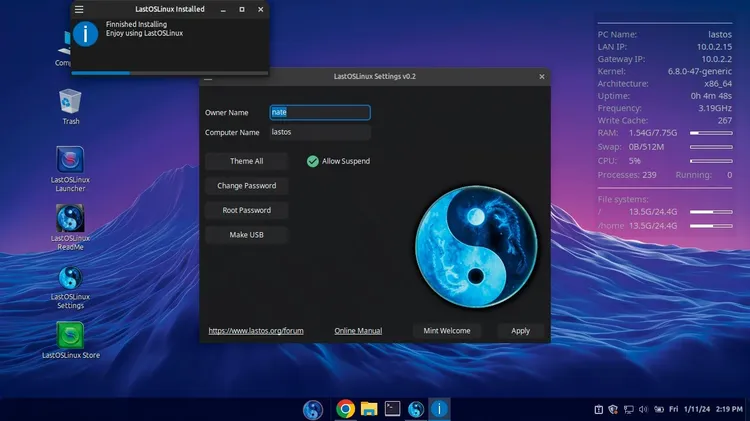Click progress bar in LastOSLinux Installed window
This screenshot has height=421, width=750.
coord(170,73)
